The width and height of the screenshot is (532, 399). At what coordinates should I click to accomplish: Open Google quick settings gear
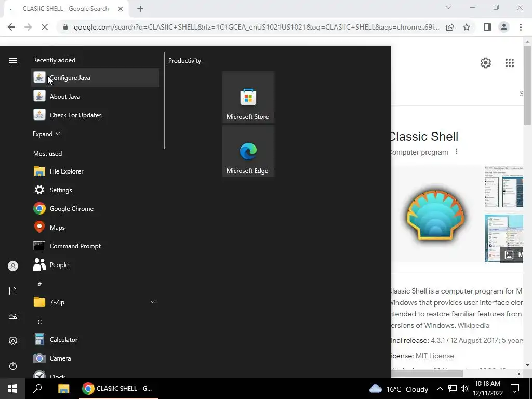486,63
